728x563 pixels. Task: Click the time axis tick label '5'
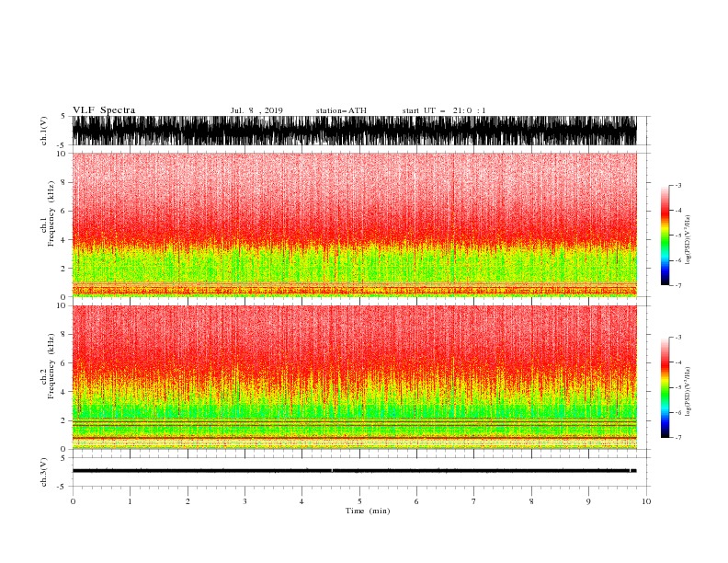click(x=359, y=501)
